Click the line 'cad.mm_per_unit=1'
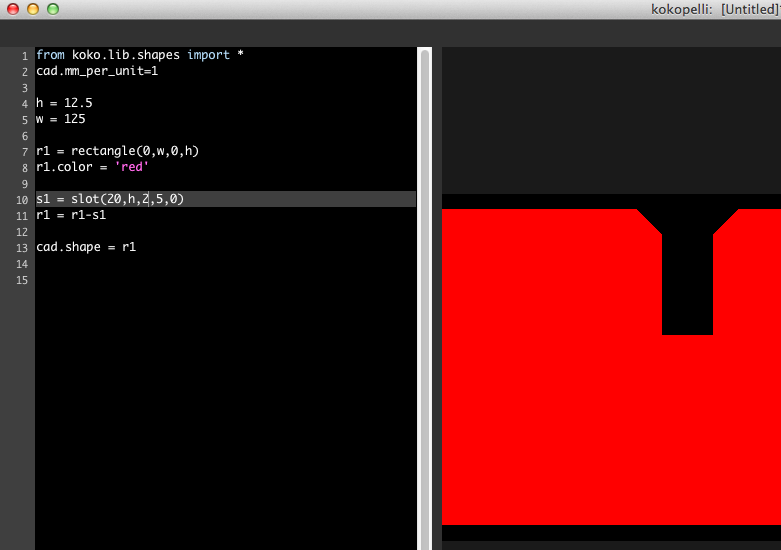 pos(97,71)
